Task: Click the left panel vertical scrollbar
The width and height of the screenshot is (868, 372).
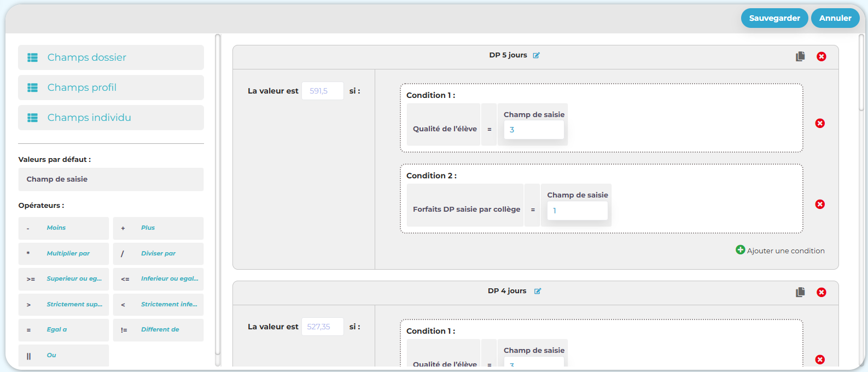Action: (x=218, y=197)
